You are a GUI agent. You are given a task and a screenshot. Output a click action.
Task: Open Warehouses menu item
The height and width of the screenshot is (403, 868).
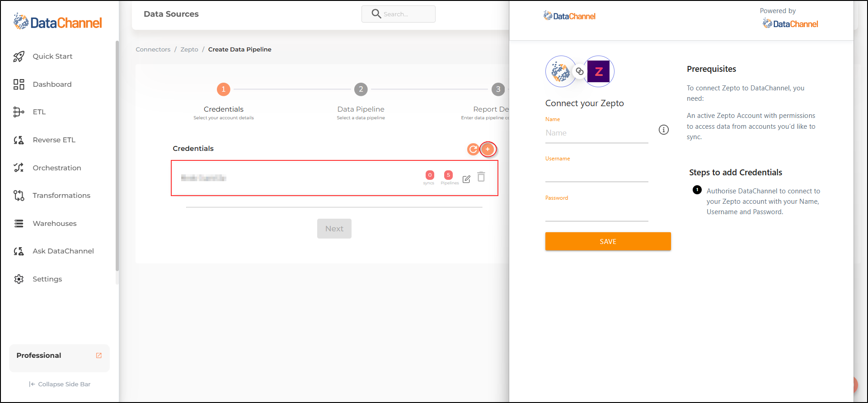[55, 224]
